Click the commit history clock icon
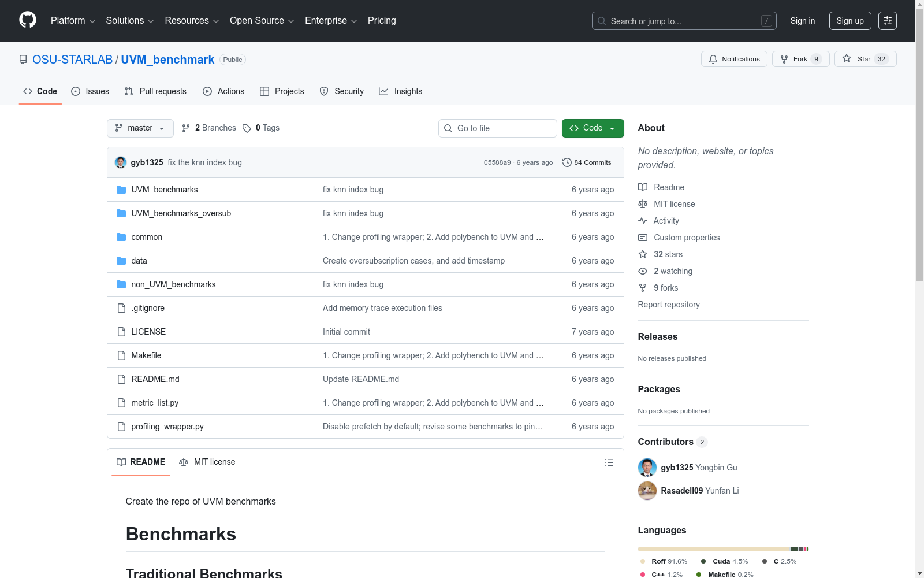Image resolution: width=924 pixels, height=578 pixels. pyautogui.click(x=567, y=162)
